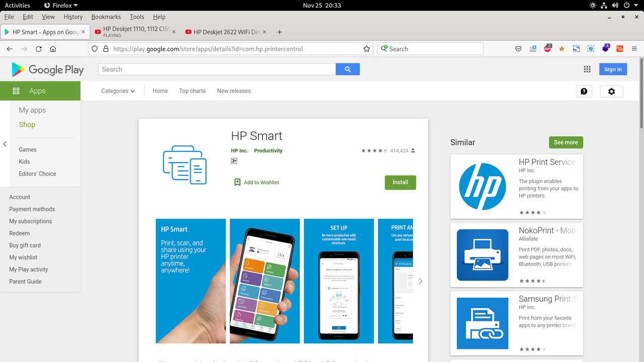Switch to HP Deskjet 2622 WiFi tab
The image size is (644, 362).
225,32
